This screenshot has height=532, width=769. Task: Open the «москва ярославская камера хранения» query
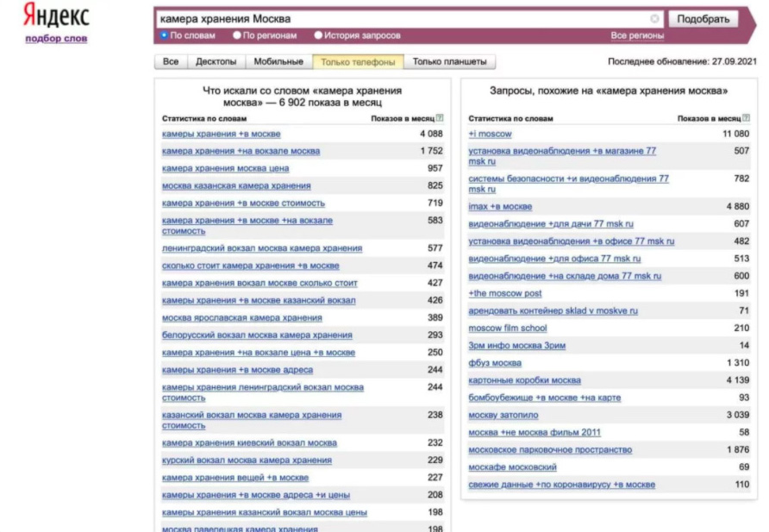click(241, 317)
